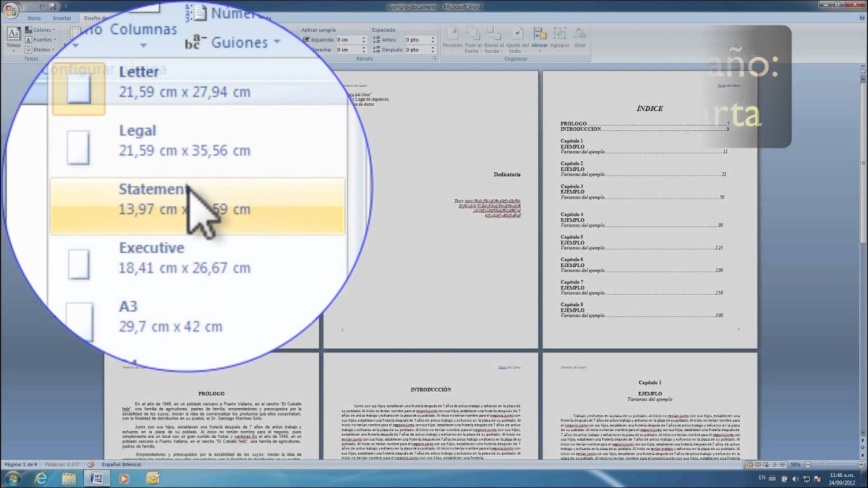Select the Legal 21,59 x 35,56 paper size
This screenshot has height=488, width=868.
pos(197,140)
